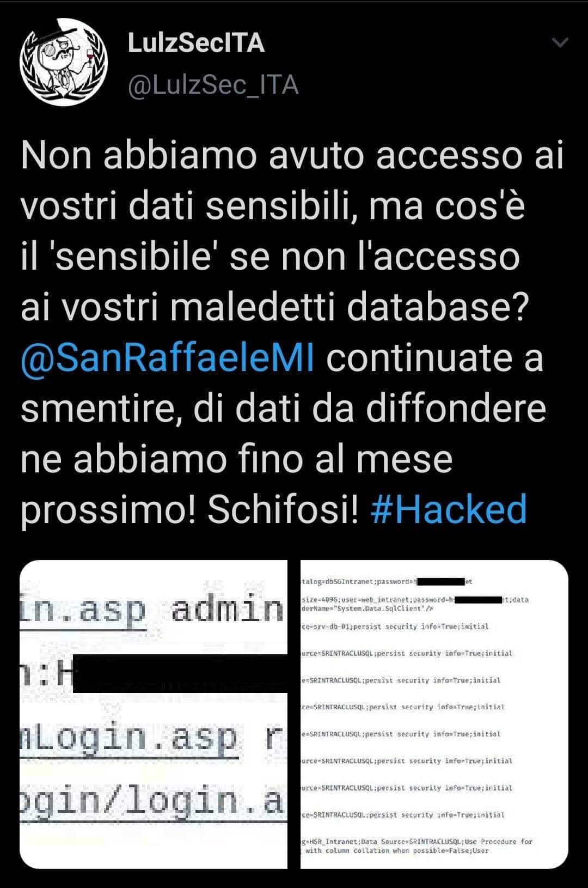Tap the 'ai vostri maledetti database?' line

[x=275, y=307]
